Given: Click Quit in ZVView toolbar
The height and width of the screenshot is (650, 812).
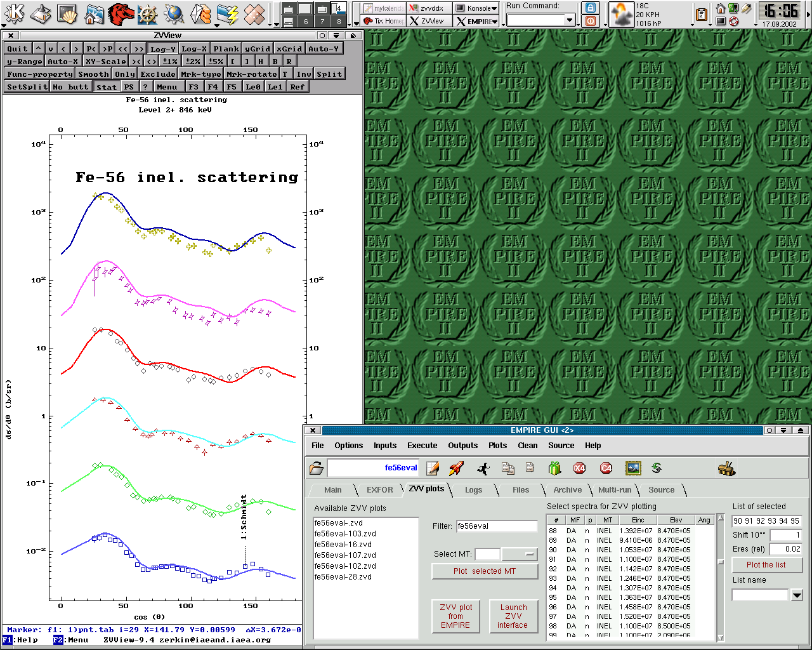Looking at the screenshot, I should click(x=17, y=49).
